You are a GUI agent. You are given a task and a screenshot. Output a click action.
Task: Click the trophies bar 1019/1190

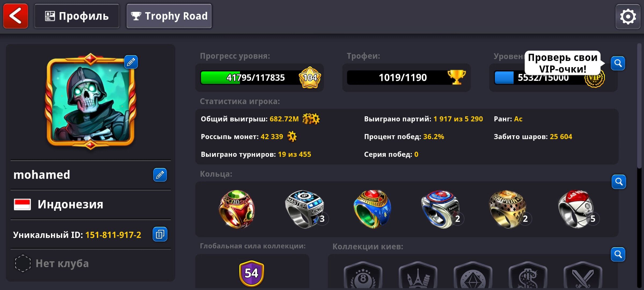click(406, 78)
